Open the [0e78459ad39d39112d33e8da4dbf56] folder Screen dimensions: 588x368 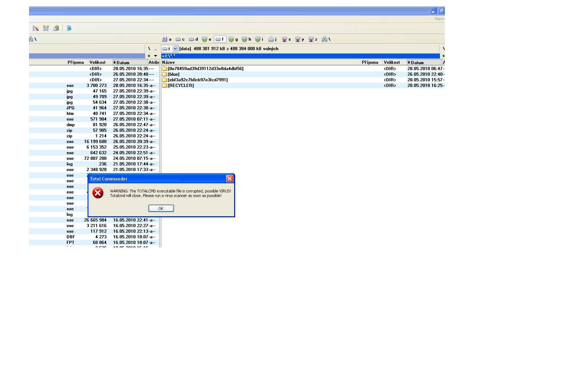coord(203,69)
